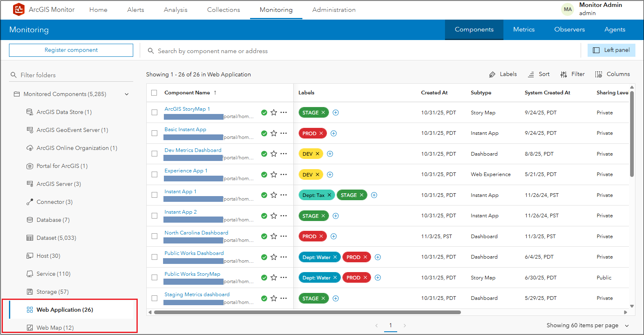644x335 pixels.
Task: Star the North Carolina Dashboard component
Action: pos(274,236)
